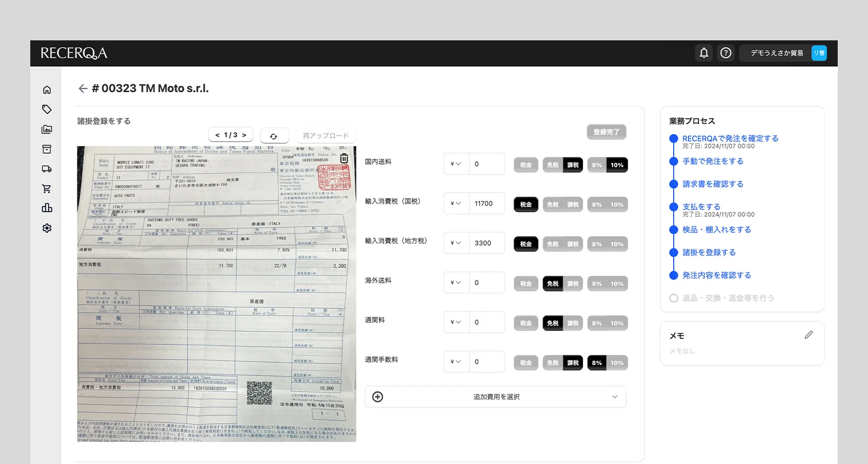The height and width of the screenshot is (464, 868).
Task: Delete the document image with trash icon
Action: tap(344, 158)
